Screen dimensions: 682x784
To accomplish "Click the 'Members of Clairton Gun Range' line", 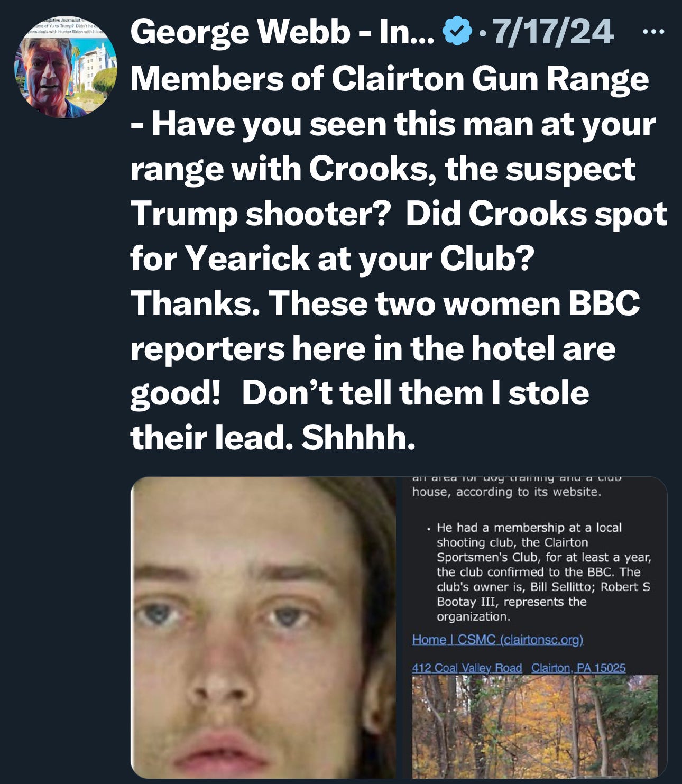I will click(x=390, y=79).
